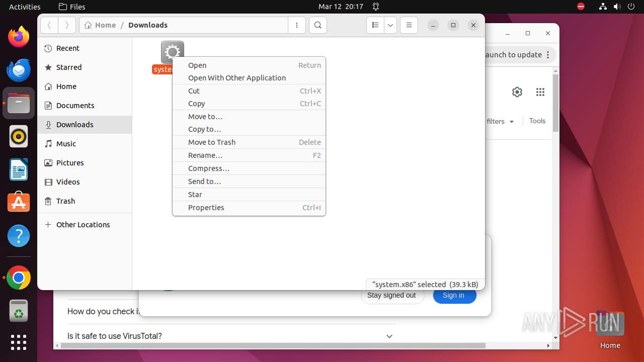644x362 pixels.
Task: Open Google apps grid in Chrome window
Action: (x=540, y=92)
